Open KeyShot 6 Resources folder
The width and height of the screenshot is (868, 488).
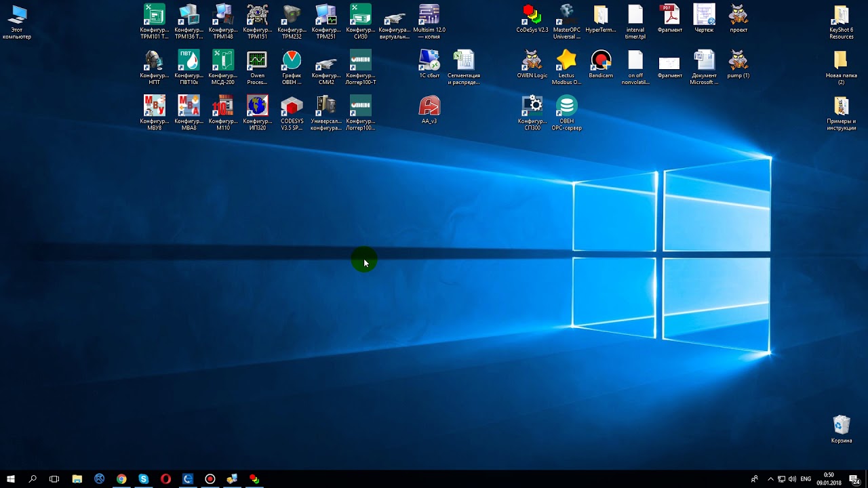pos(841,22)
